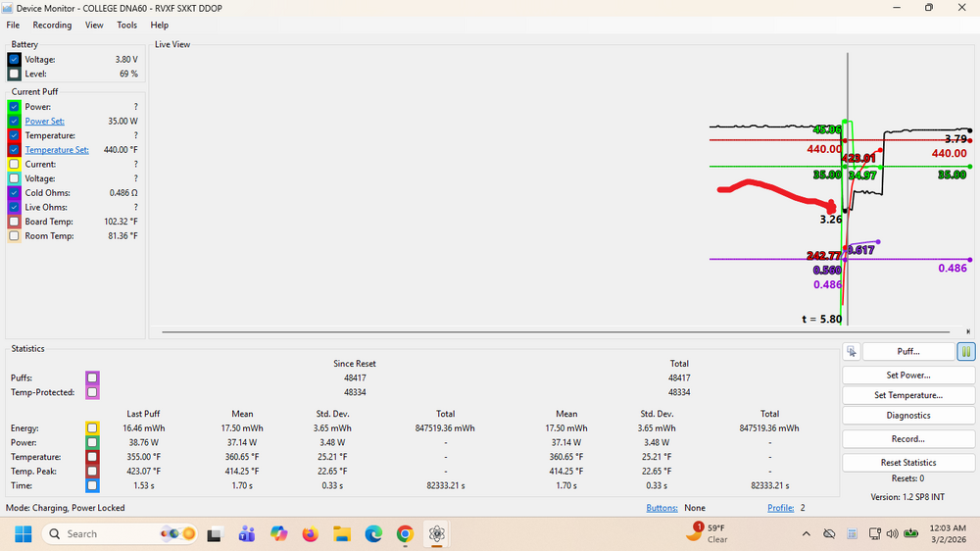Show hidden icons in system tray

click(807, 534)
